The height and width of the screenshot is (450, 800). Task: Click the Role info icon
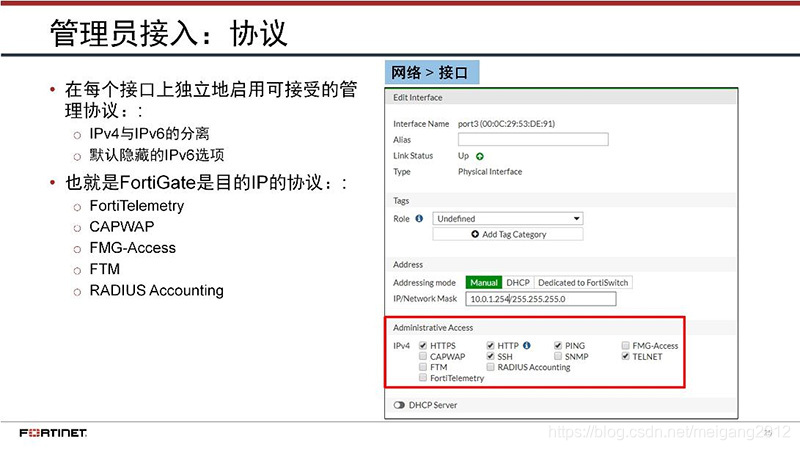click(x=419, y=218)
